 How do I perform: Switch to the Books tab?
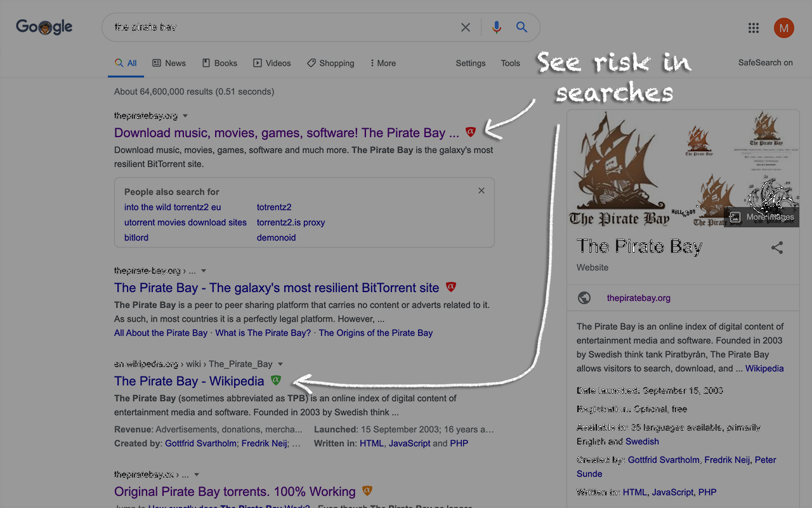[x=219, y=63]
